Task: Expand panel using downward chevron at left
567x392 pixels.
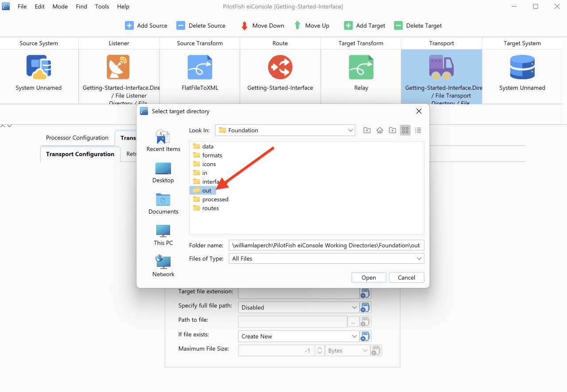Action: (x=9, y=126)
